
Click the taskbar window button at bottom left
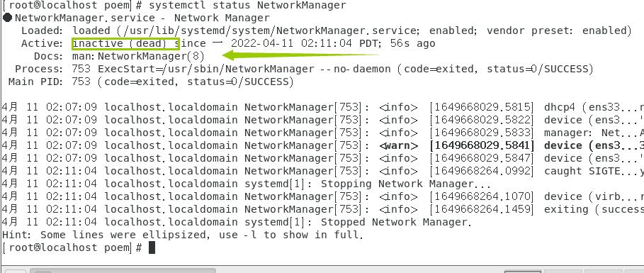tap(123, 271)
